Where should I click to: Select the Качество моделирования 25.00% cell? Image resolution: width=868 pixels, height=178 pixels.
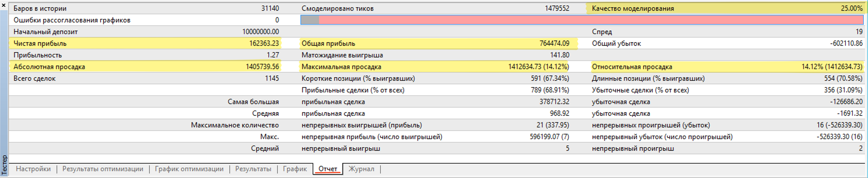[x=851, y=8]
